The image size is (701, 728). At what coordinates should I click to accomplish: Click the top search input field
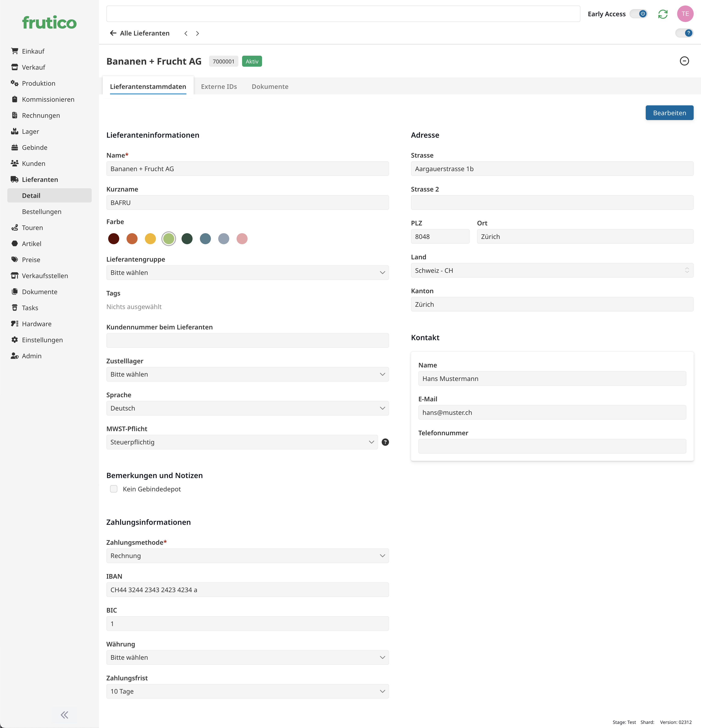343,14
